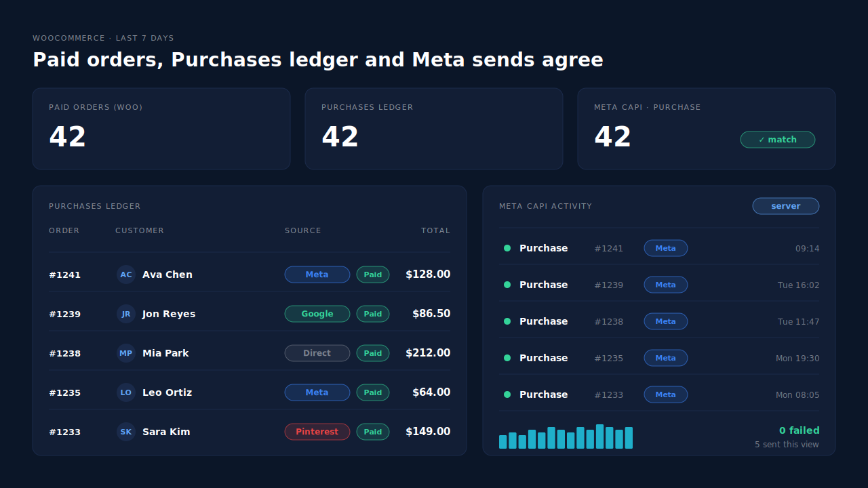
Task: Click the $212.00 total for Mia Park
Action: tap(428, 353)
